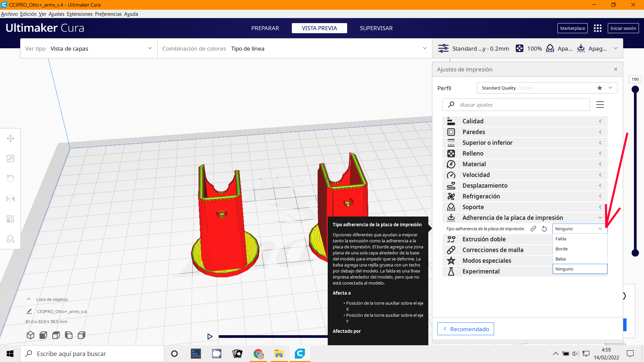The height and width of the screenshot is (362, 644).
Task: Open the Support Blocker tool
Action: point(10,239)
